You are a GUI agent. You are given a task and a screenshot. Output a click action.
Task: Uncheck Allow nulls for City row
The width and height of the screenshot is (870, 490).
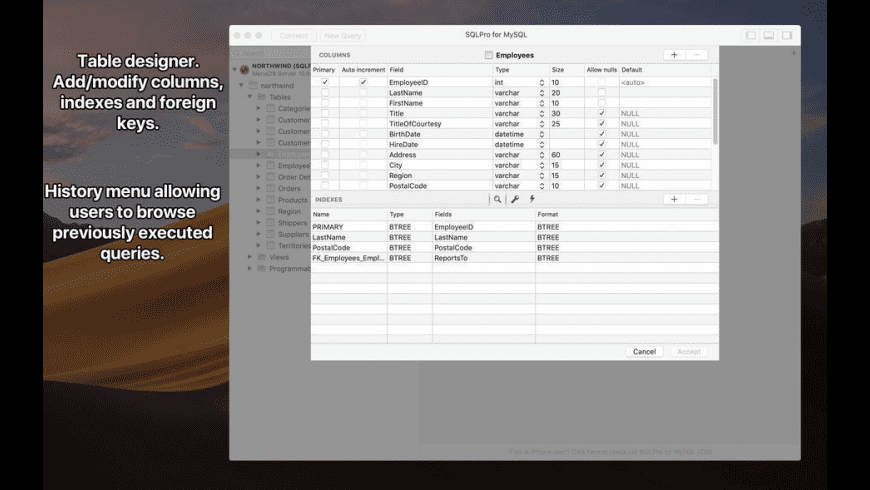pyautogui.click(x=601, y=165)
